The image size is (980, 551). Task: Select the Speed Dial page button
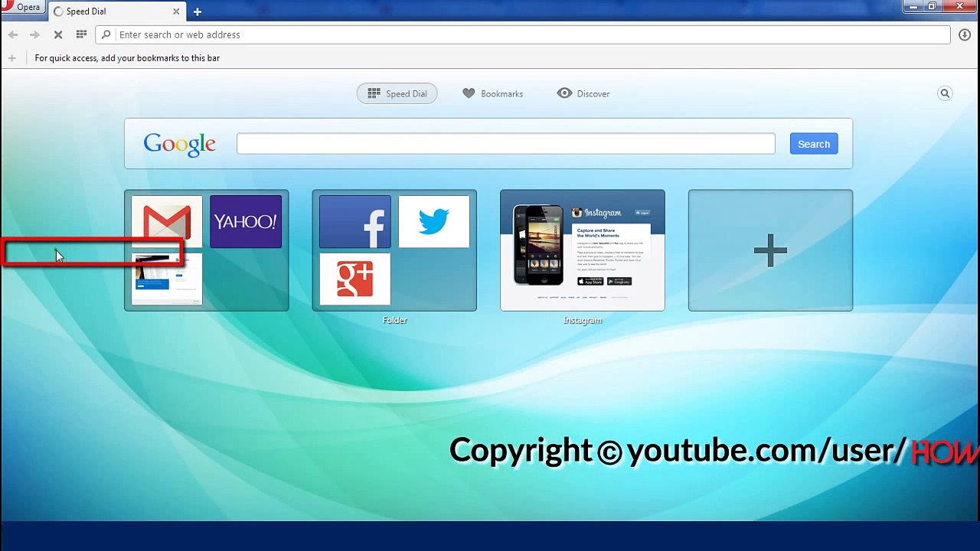pos(397,93)
